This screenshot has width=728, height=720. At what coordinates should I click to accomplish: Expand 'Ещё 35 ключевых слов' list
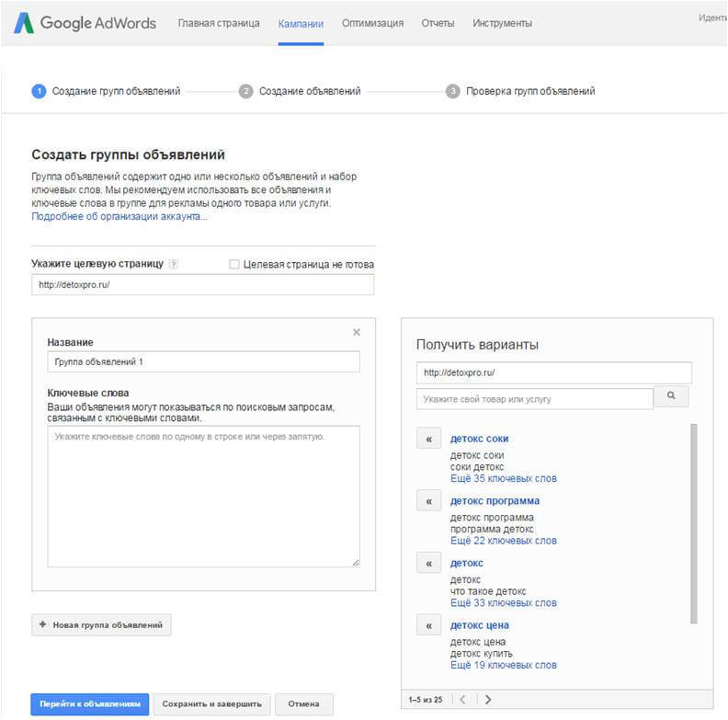(503, 478)
